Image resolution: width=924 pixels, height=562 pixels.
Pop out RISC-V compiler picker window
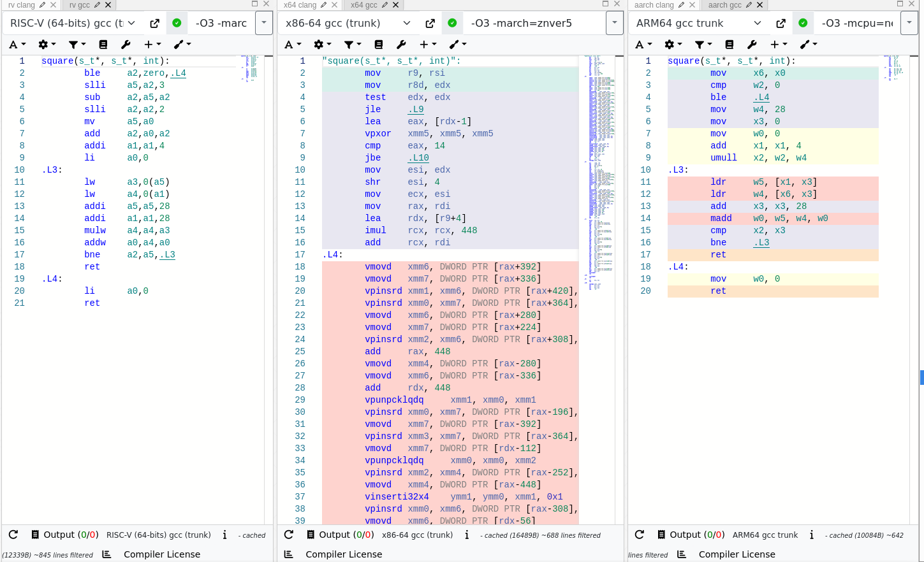click(155, 23)
